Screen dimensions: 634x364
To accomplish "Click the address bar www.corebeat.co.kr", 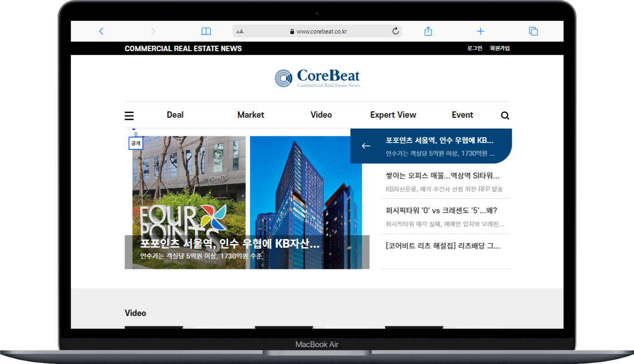I will (x=317, y=31).
